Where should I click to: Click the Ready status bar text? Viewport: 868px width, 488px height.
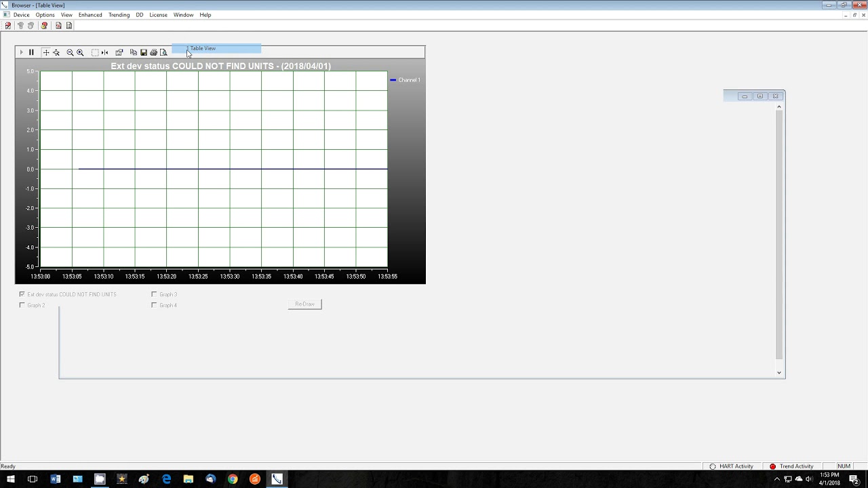[x=8, y=466]
